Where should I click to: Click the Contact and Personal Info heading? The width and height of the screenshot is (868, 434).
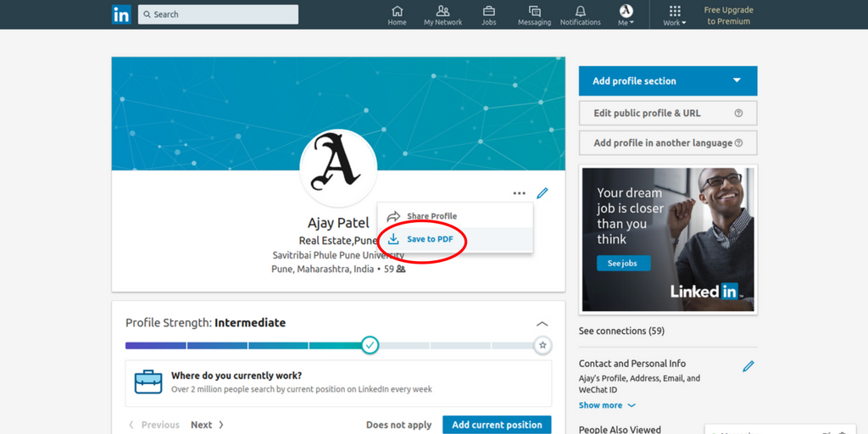pos(632,364)
